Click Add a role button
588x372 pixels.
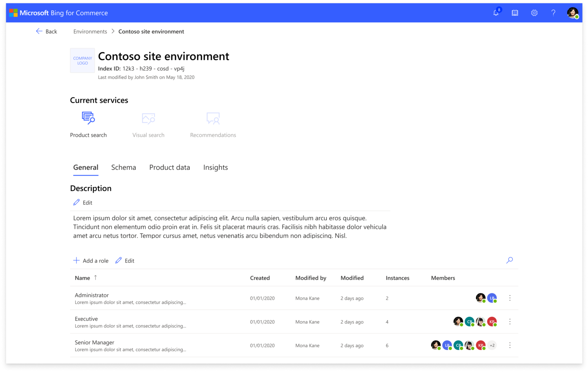coord(91,261)
